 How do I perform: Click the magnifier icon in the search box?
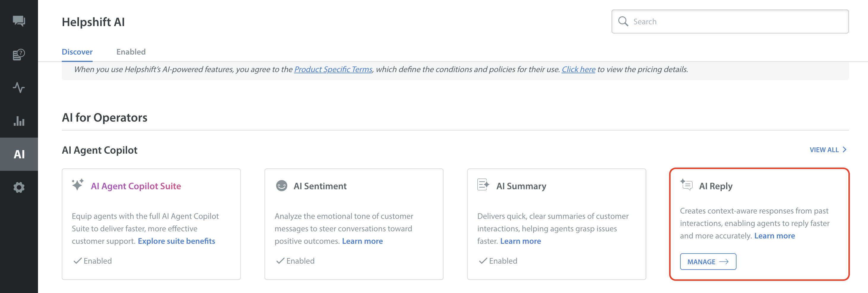(623, 22)
